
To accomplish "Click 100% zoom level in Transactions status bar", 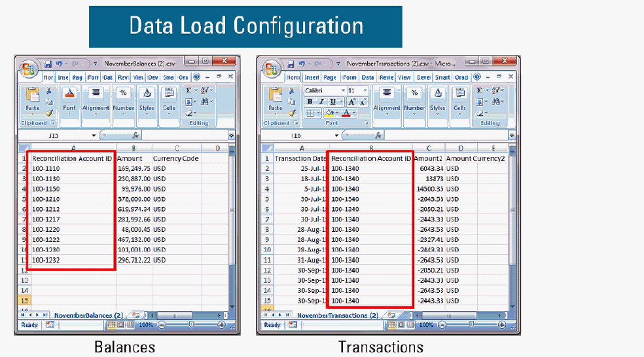I will [x=426, y=325].
